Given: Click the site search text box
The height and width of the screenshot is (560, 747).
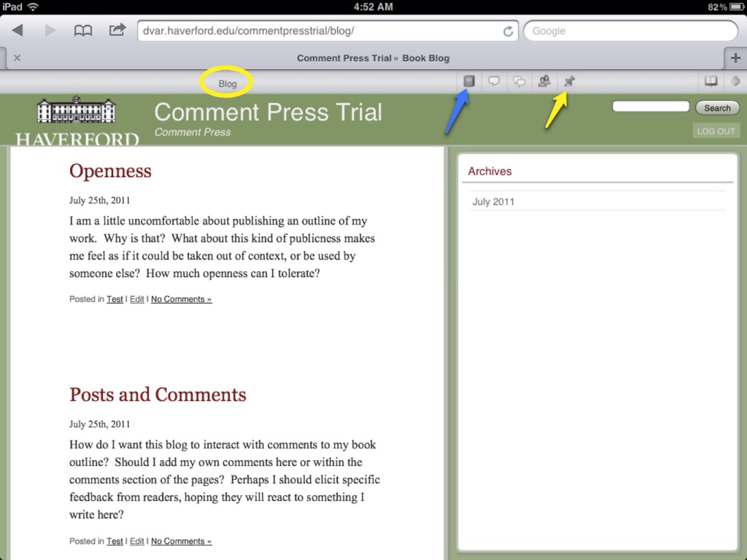Looking at the screenshot, I should (x=650, y=106).
